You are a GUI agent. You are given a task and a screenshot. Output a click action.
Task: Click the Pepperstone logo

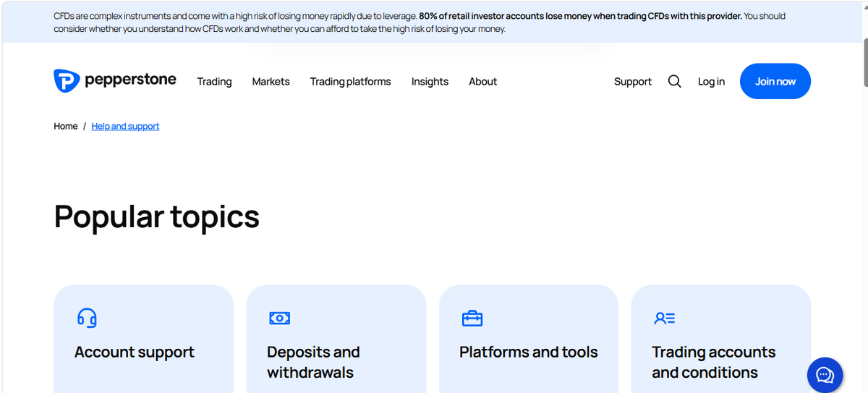(x=115, y=80)
